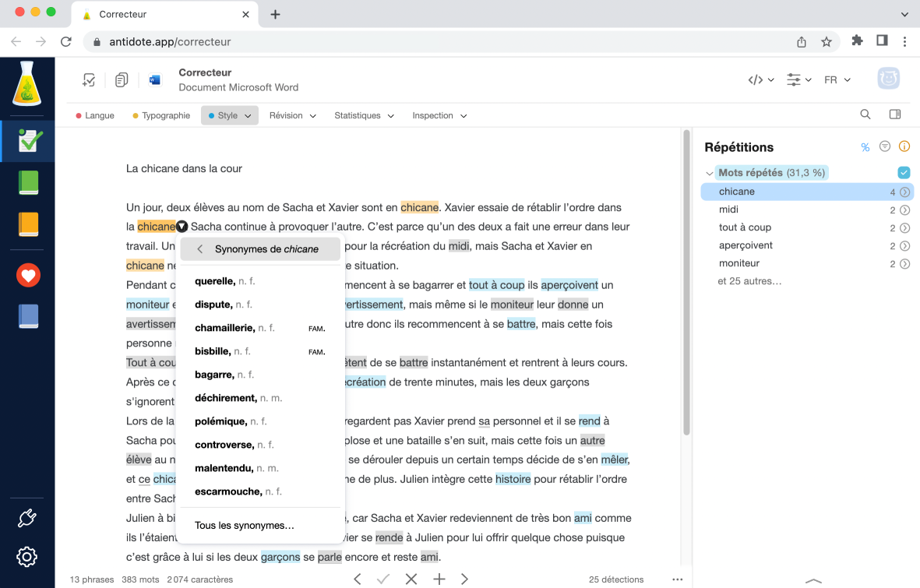Click the search magnifier icon above Répétitions
This screenshot has width=920, height=588.
pos(865,114)
